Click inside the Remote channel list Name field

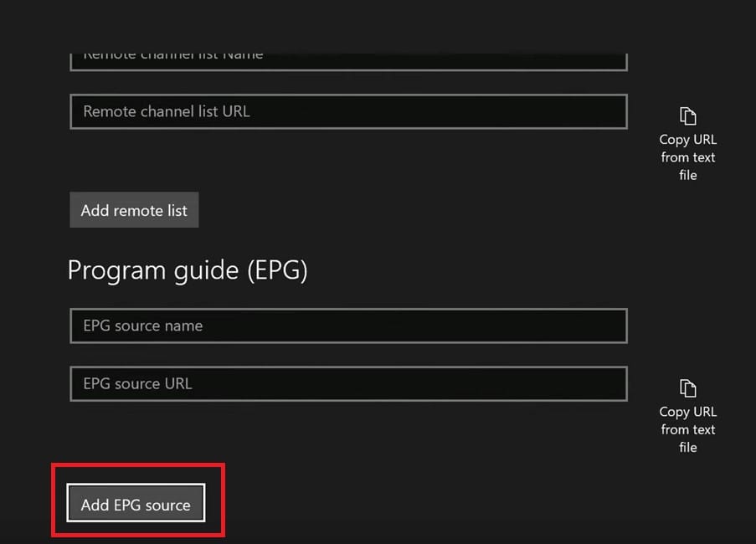(348, 55)
